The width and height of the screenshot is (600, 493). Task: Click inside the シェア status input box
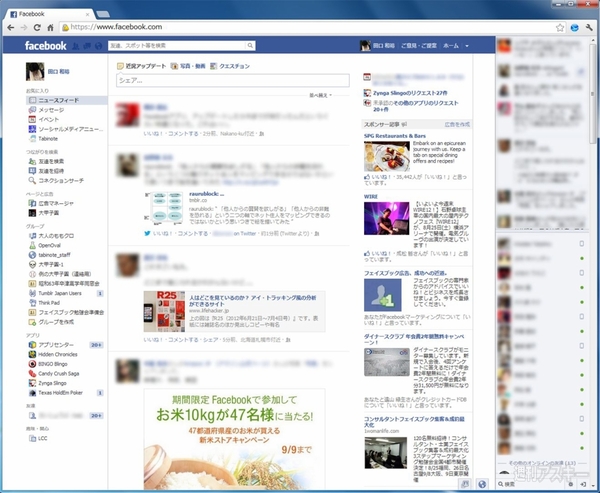[233, 81]
